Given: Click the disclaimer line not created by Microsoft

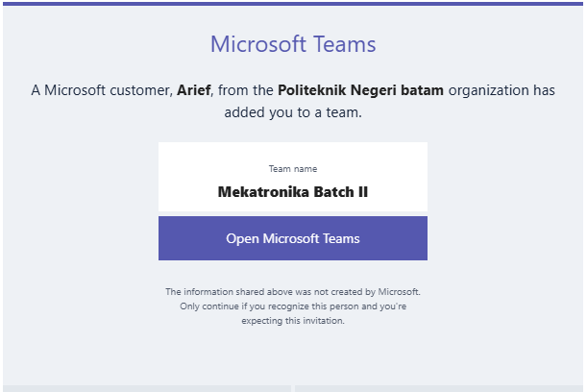Looking at the screenshot, I should coord(292,291).
